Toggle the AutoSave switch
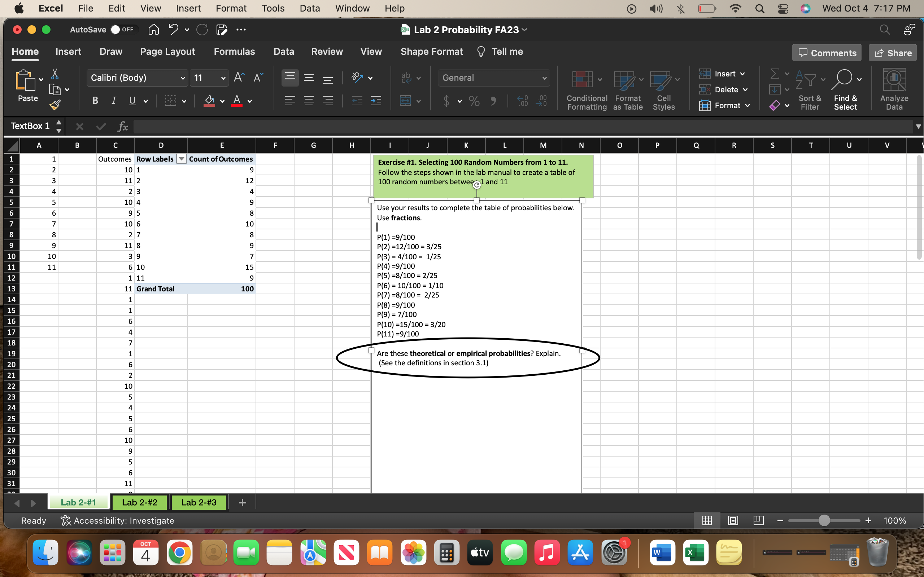The width and height of the screenshot is (924, 577). pos(122,30)
